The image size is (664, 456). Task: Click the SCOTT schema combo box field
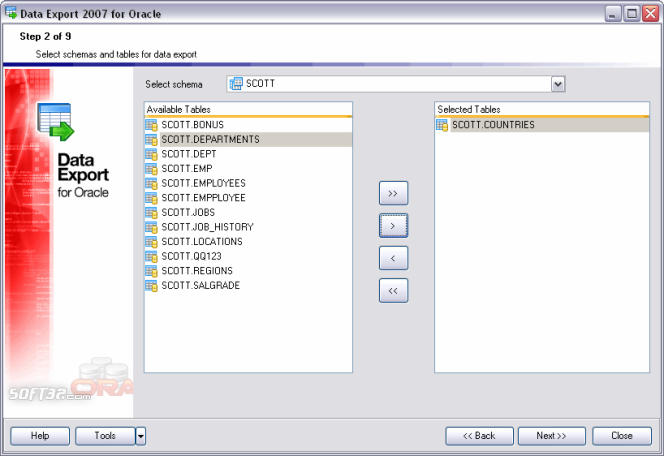click(396, 84)
